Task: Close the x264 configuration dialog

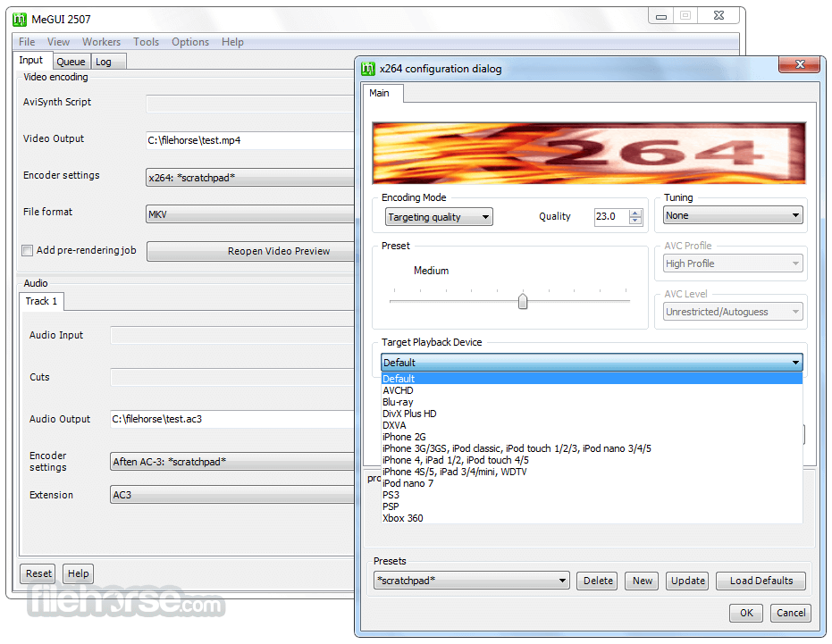Action: [800, 64]
